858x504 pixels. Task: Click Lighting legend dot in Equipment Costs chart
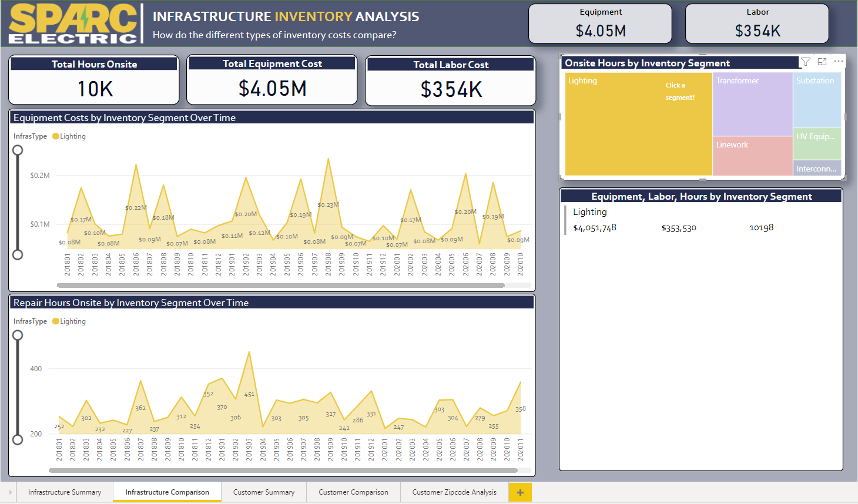(x=56, y=136)
